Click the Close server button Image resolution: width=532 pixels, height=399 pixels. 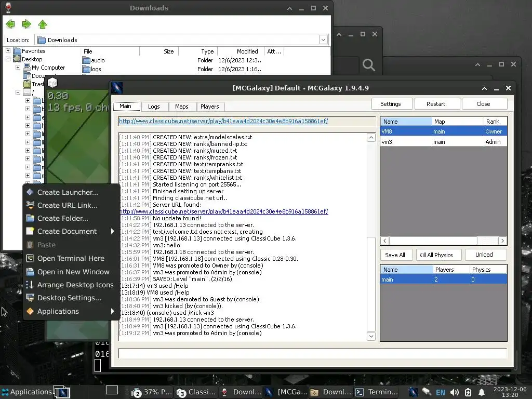point(484,104)
